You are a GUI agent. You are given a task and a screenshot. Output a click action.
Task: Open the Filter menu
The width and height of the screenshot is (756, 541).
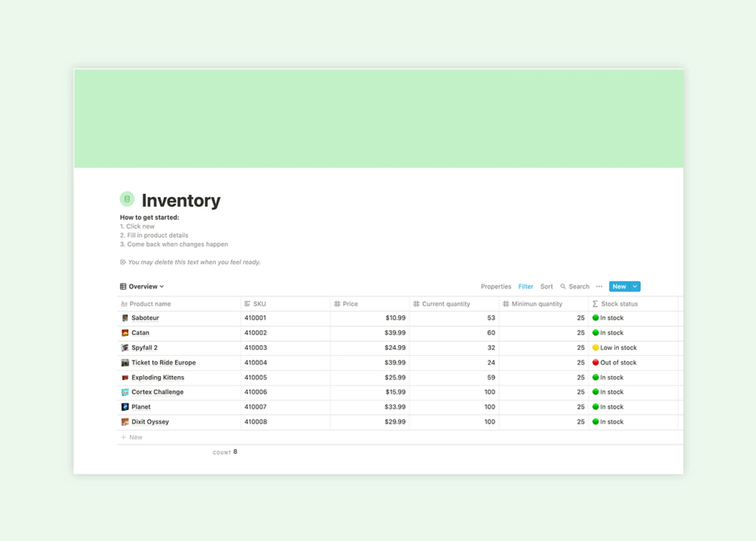[x=526, y=286]
